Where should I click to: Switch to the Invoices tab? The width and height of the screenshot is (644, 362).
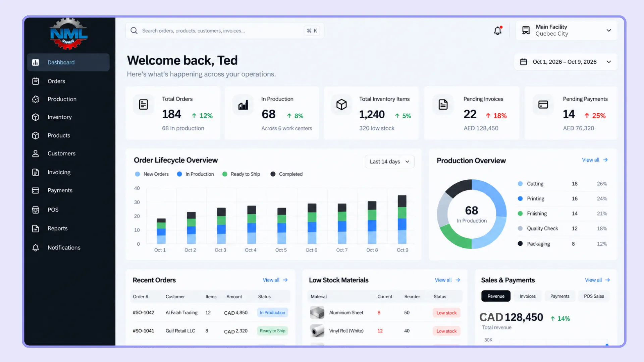[528, 296]
